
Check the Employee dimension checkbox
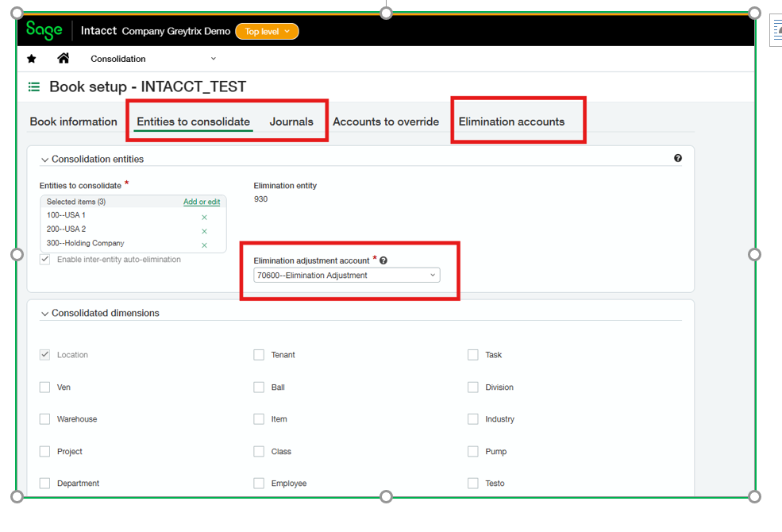(259, 483)
